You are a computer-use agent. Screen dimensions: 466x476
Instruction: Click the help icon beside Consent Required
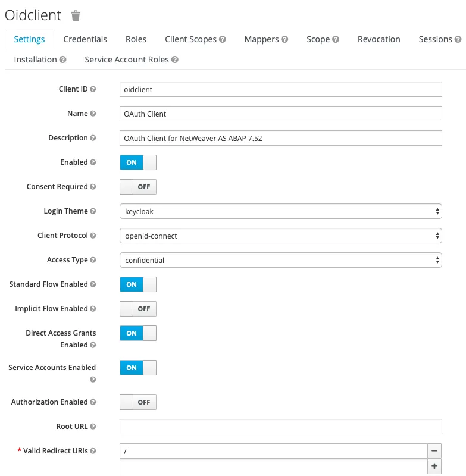coord(93,187)
